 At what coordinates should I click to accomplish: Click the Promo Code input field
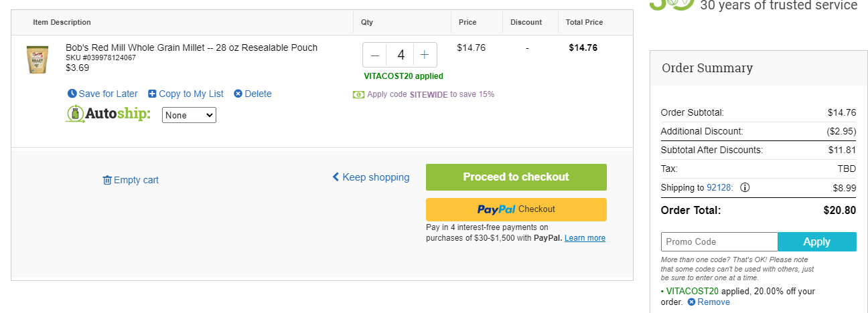pyautogui.click(x=719, y=241)
